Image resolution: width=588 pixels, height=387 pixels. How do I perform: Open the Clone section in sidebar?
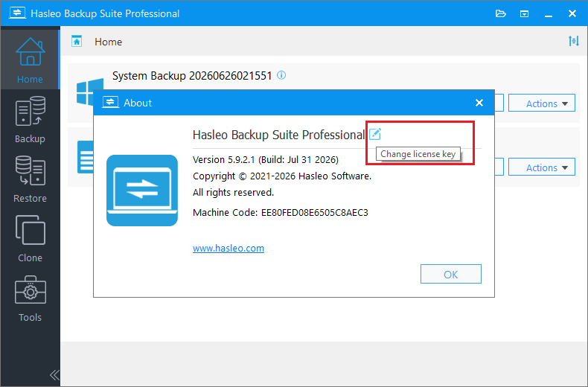(30, 238)
